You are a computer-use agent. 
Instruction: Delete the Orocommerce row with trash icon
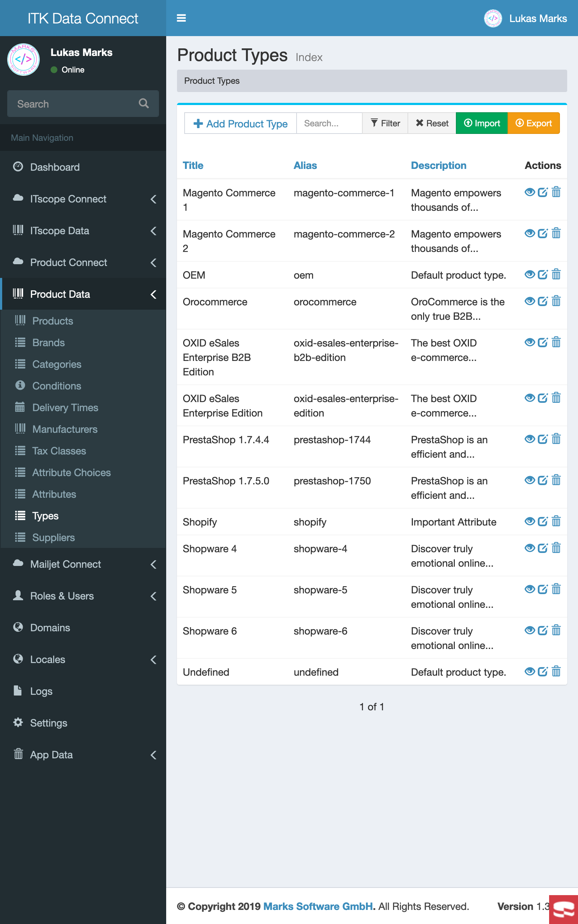[x=556, y=301]
